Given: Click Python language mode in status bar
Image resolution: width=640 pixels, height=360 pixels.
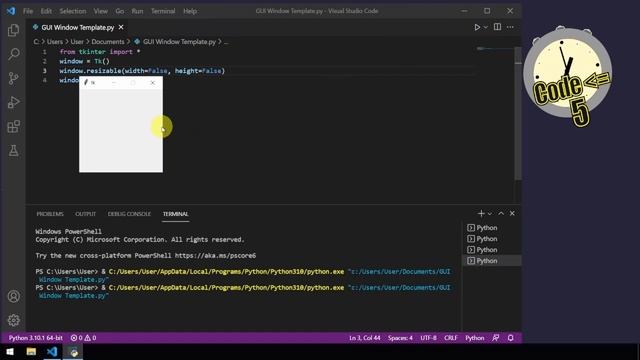Looking at the screenshot, I should tap(474, 338).
